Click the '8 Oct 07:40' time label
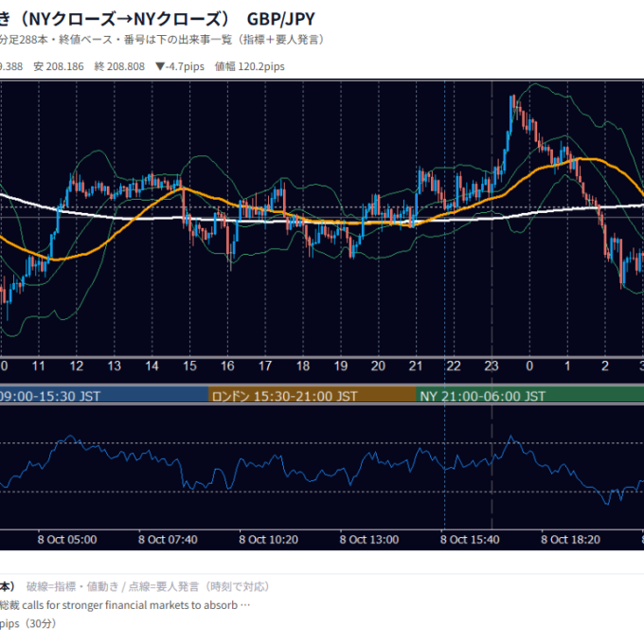Screen dimensions: 644x644 point(168,540)
